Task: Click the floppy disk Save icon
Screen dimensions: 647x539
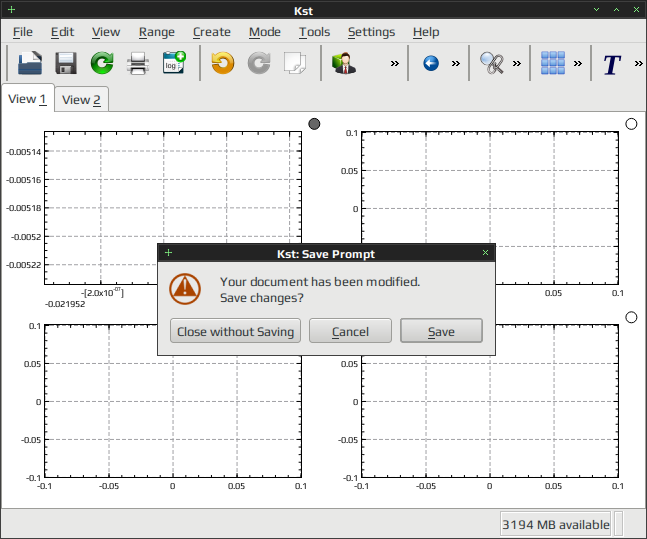Action: point(66,63)
